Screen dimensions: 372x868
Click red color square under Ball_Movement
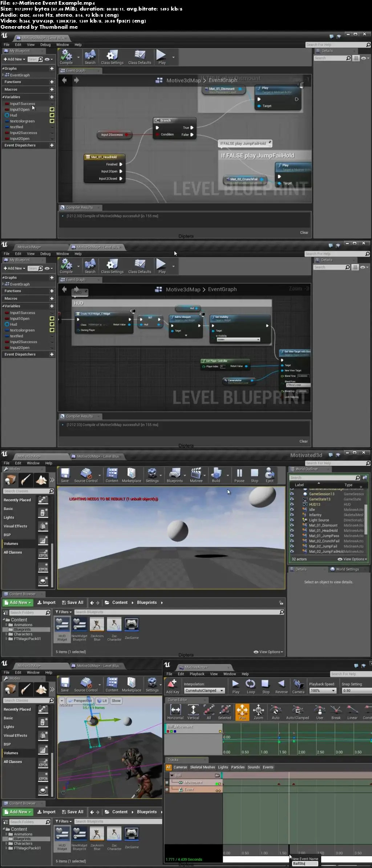point(168,731)
